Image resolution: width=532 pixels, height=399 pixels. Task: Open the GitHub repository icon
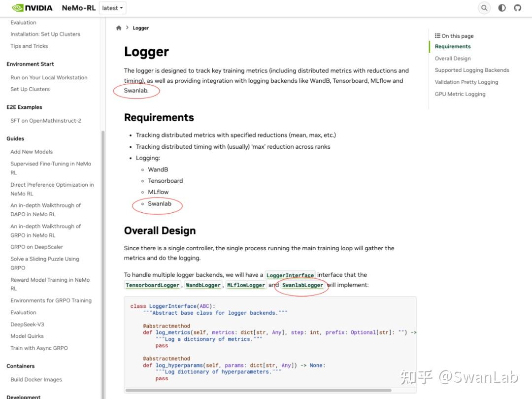coord(517,8)
